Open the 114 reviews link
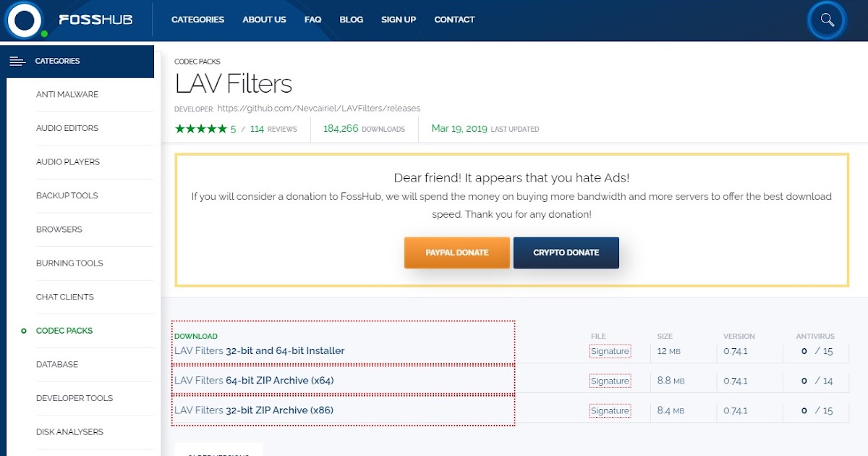Image resolution: width=868 pixels, height=456 pixels. pyautogui.click(x=273, y=129)
